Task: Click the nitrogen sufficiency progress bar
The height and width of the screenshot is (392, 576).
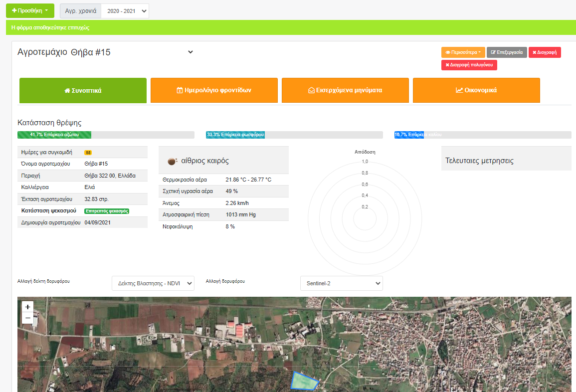Action: click(54, 135)
